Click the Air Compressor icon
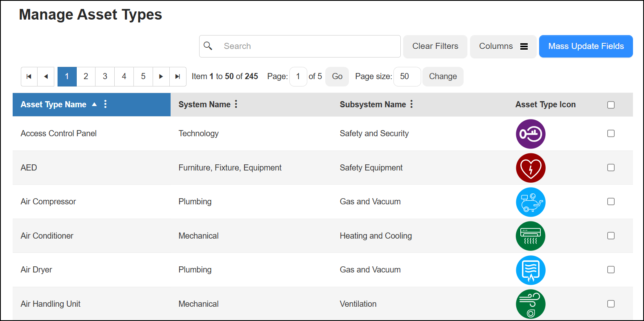644x321 pixels. (531, 202)
